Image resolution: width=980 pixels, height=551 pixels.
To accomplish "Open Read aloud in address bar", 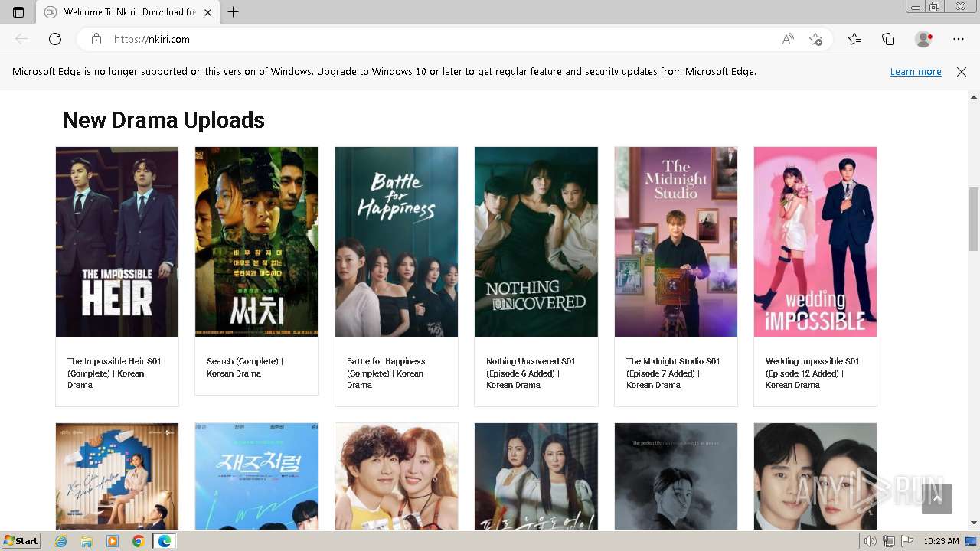I will (x=788, y=39).
